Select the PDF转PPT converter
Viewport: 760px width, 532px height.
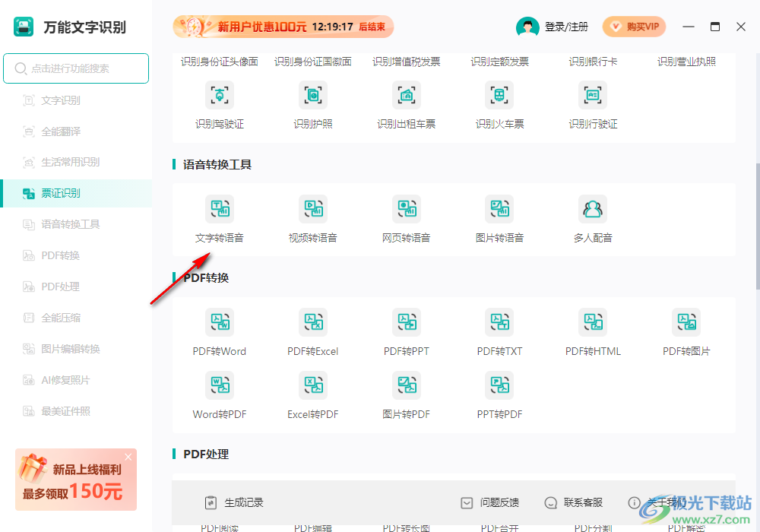[406, 333]
